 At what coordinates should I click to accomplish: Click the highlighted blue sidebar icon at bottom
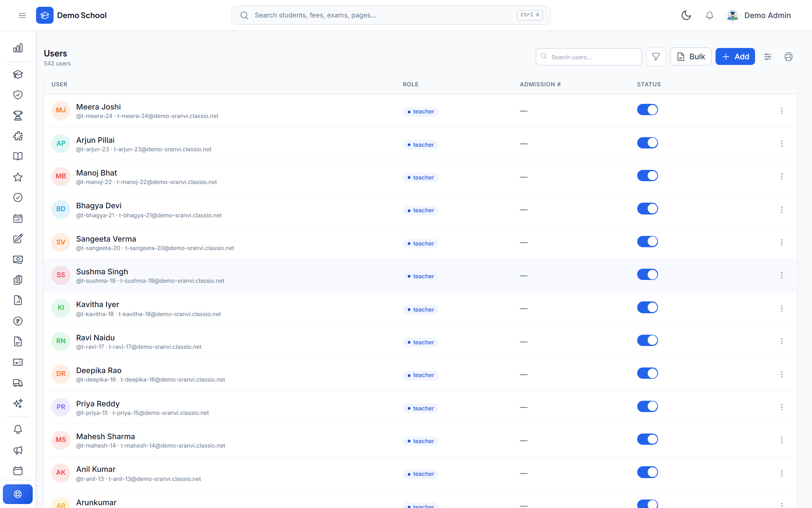pyautogui.click(x=18, y=494)
